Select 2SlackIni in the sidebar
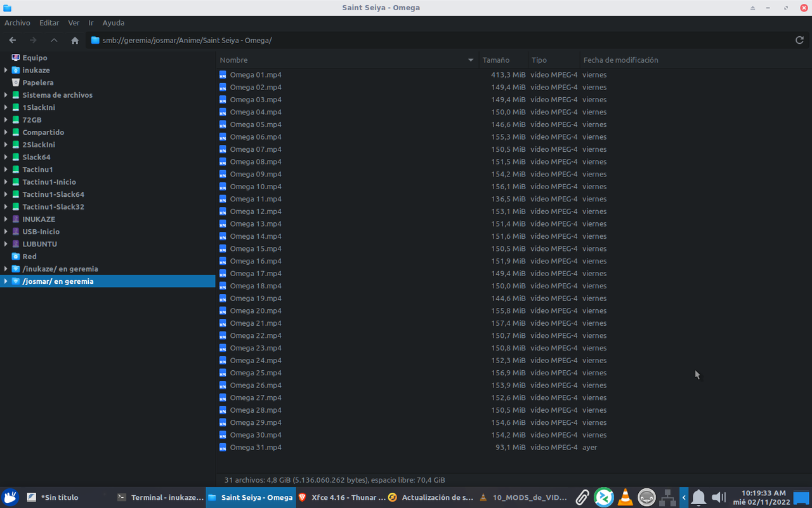This screenshot has width=812, height=508. [39, 145]
